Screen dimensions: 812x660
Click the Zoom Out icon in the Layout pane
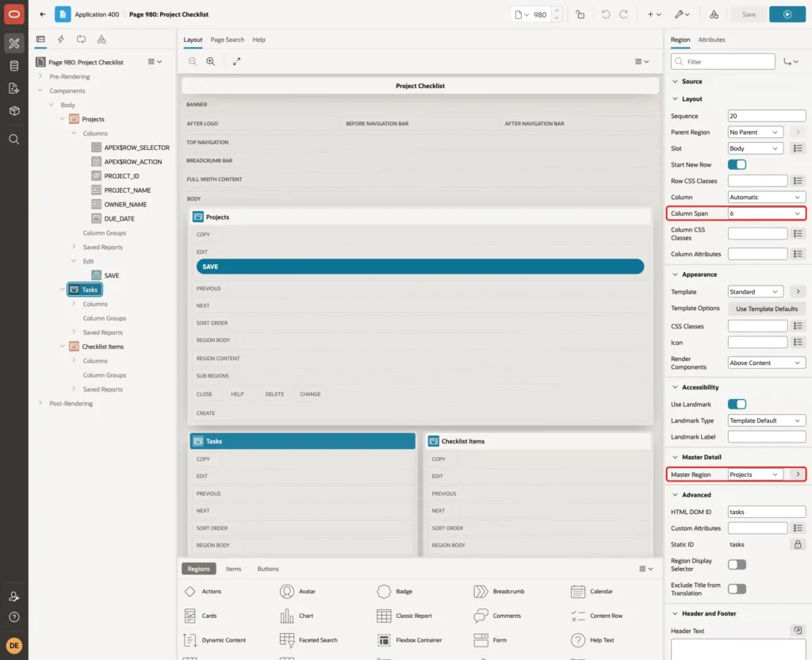(193, 61)
